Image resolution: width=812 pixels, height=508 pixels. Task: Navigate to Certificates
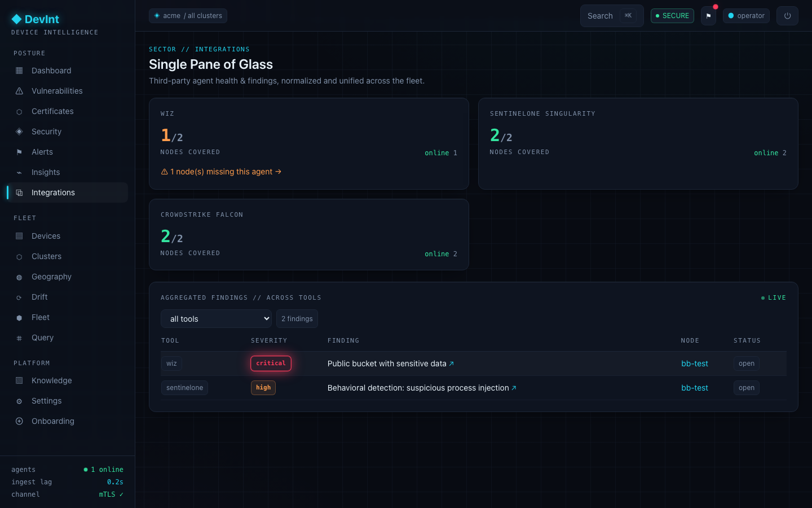[67, 111]
